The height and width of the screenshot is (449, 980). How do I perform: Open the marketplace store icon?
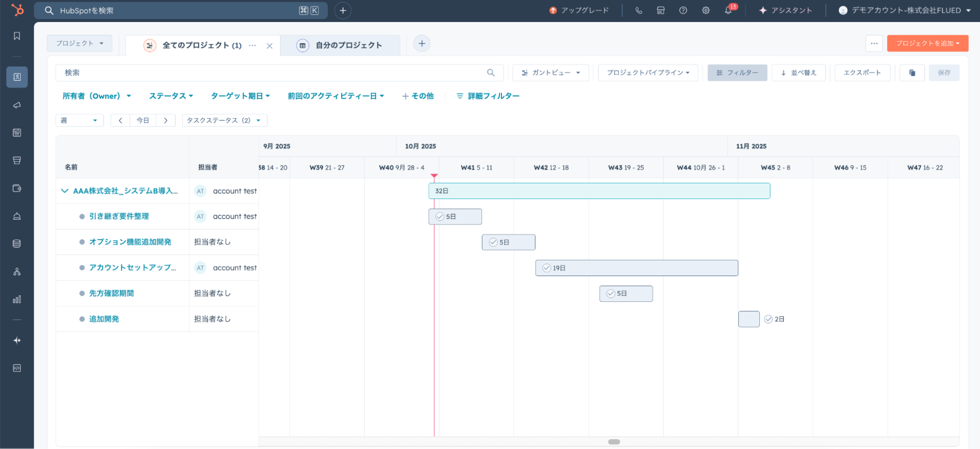660,10
